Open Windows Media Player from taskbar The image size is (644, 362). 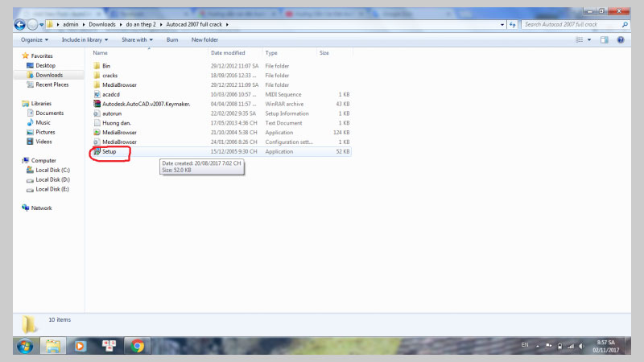click(80, 346)
